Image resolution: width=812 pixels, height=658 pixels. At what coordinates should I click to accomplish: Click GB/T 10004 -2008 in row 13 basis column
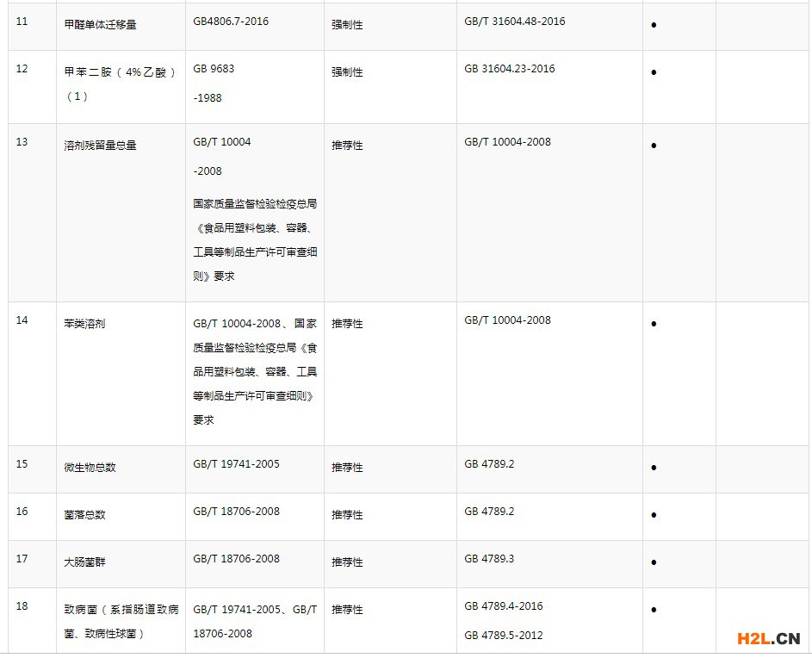[x=221, y=156]
